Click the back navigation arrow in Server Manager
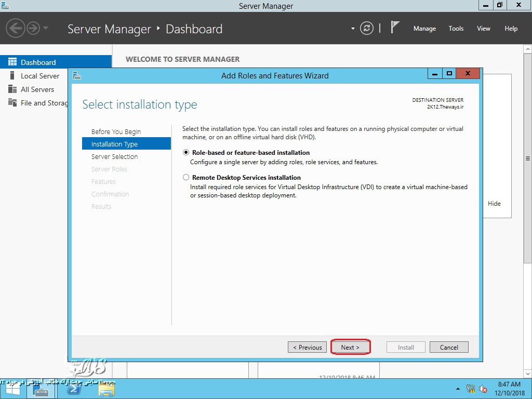The image size is (532, 399). 16,28
